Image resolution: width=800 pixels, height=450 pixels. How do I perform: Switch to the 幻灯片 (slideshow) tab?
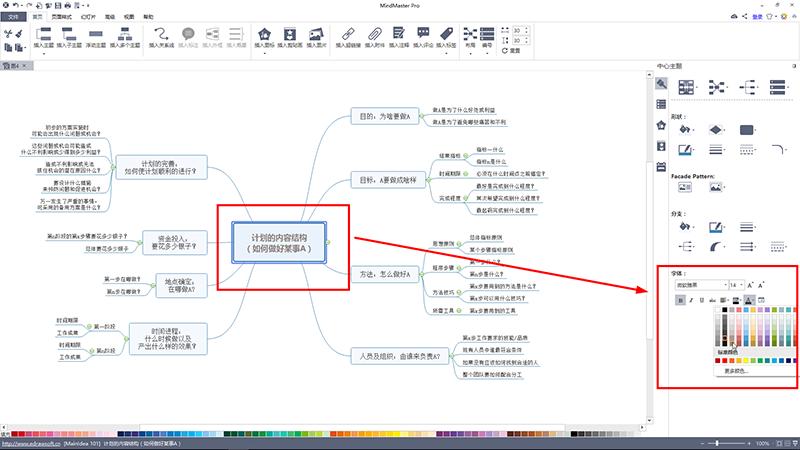(88, 17)
